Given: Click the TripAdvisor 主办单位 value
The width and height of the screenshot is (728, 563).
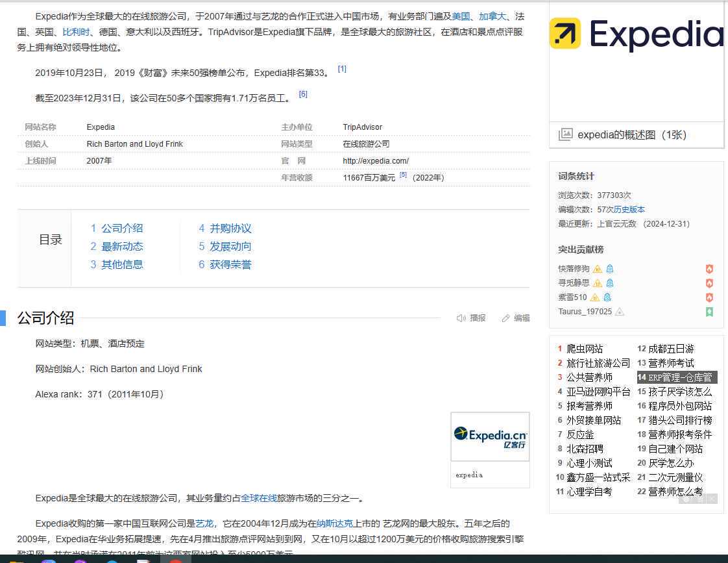Looking at the screenshot, I should (363, 127).
